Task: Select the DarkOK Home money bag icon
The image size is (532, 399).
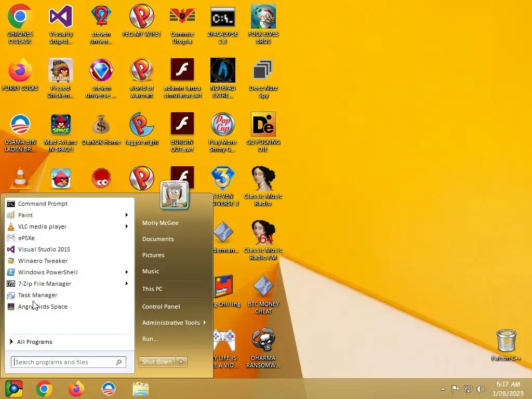Action: coord(101,129)
